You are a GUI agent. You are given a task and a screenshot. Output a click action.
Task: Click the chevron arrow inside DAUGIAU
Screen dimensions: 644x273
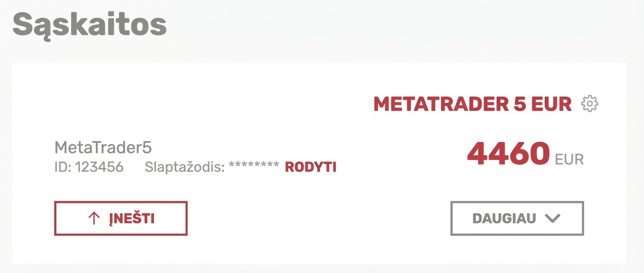[x=553, y=219]
